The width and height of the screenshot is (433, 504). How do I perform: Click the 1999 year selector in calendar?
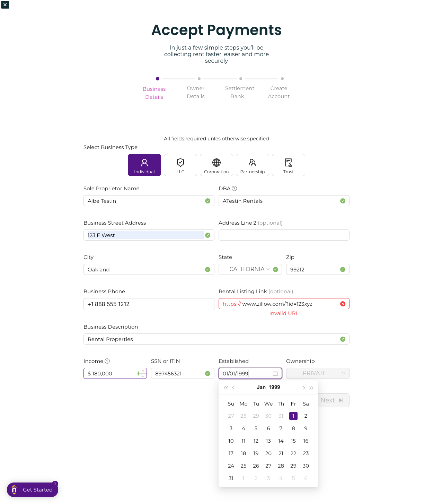click(274, 387)
